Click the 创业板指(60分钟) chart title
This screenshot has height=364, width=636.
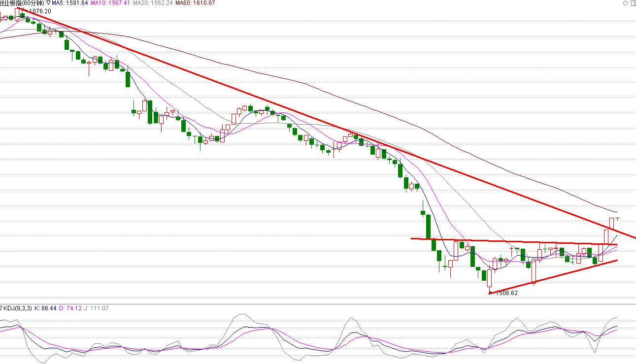tap(23, 3)
